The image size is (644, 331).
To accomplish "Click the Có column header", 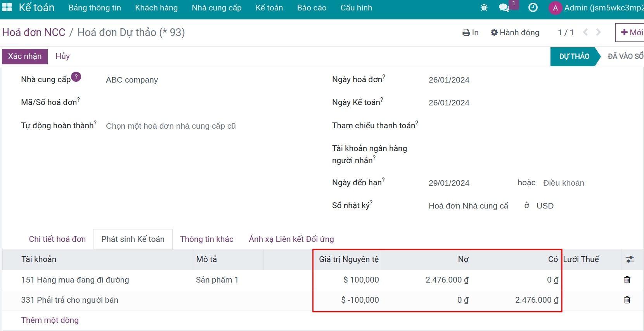I will coord(516,259).
